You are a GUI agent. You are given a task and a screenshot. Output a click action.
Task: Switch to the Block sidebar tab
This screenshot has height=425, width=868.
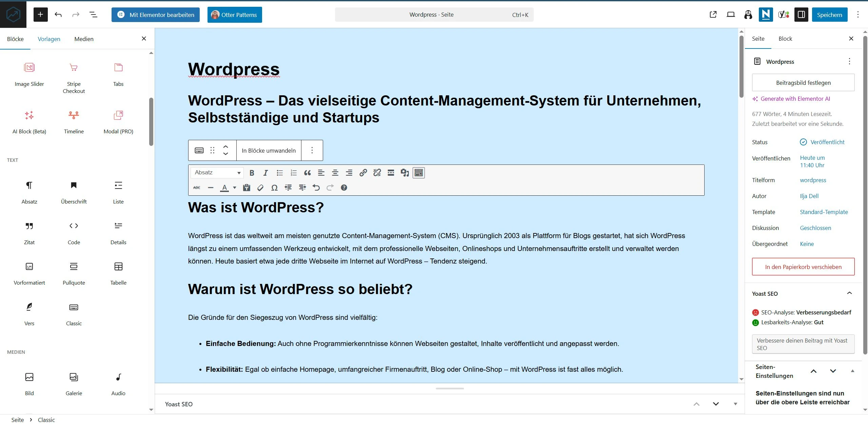785,39
